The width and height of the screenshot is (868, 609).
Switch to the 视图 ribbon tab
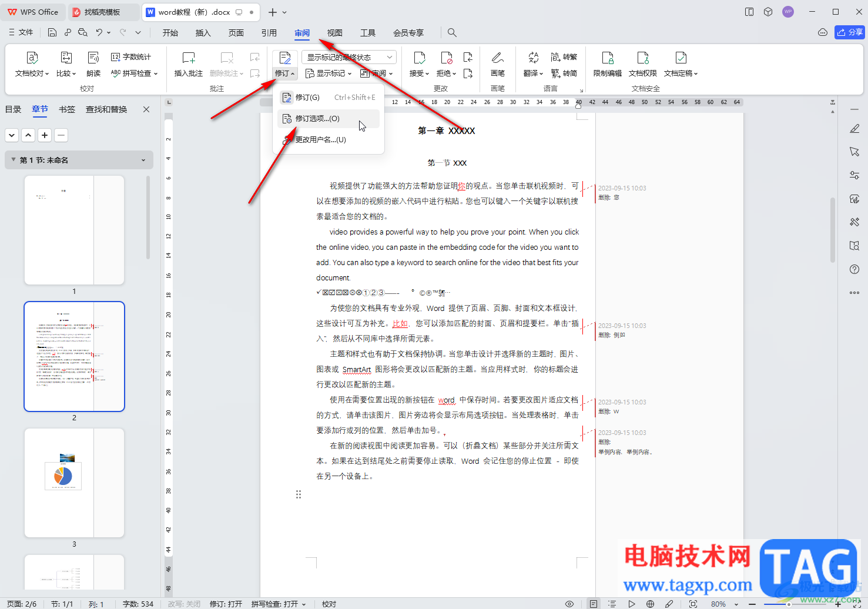click(x=334, y=33)
